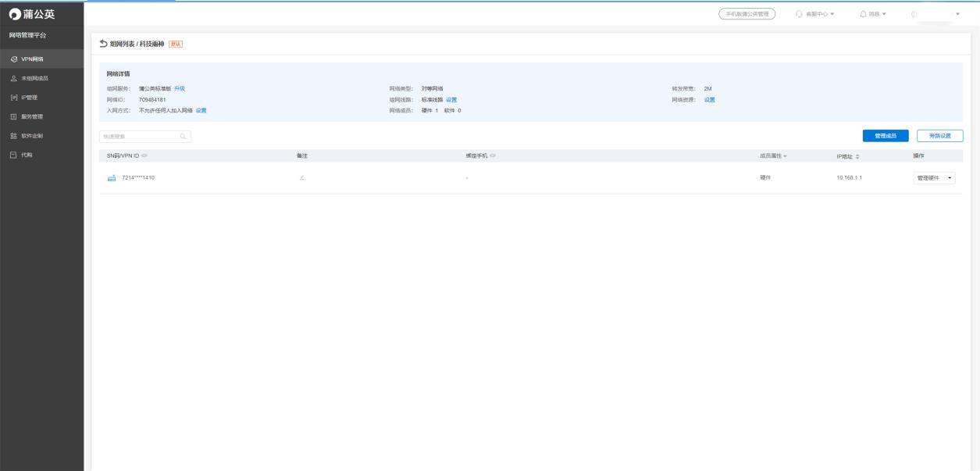Click the 升级 link beside 蒲公英标准版

[180, 88]
